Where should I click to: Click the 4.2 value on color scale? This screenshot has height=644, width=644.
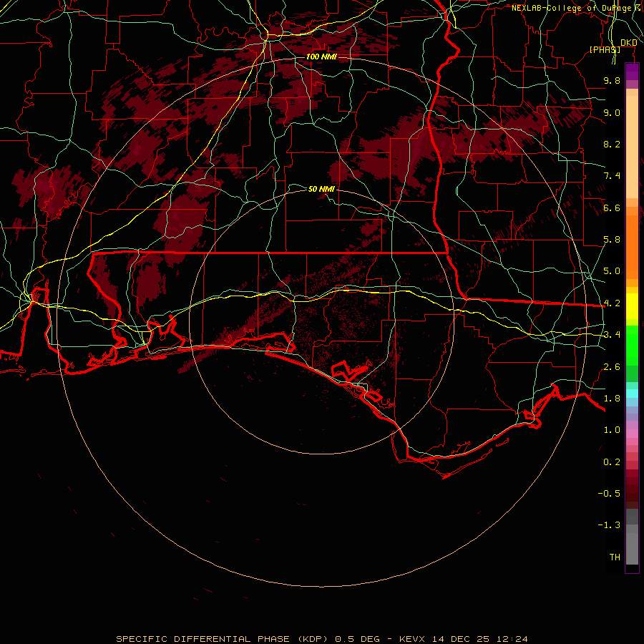point(612,303)
